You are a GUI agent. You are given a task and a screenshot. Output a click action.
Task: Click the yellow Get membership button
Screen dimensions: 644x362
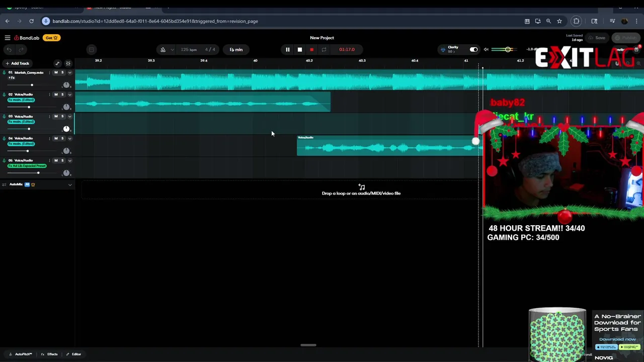52,38
